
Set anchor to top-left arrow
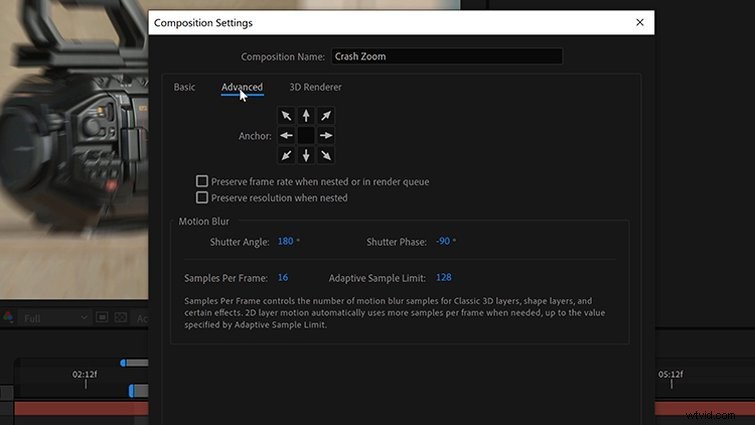tap(287, 116)
